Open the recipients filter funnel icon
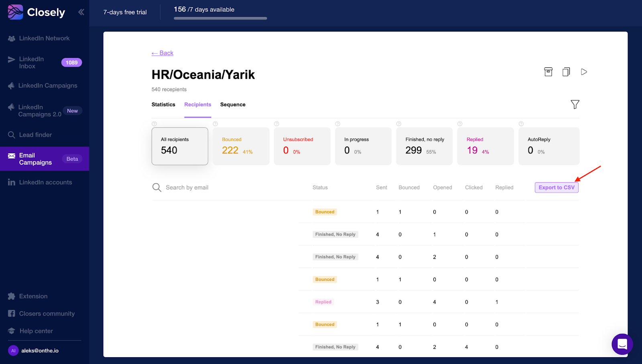642x364 pixels. (x=575, y=105)
